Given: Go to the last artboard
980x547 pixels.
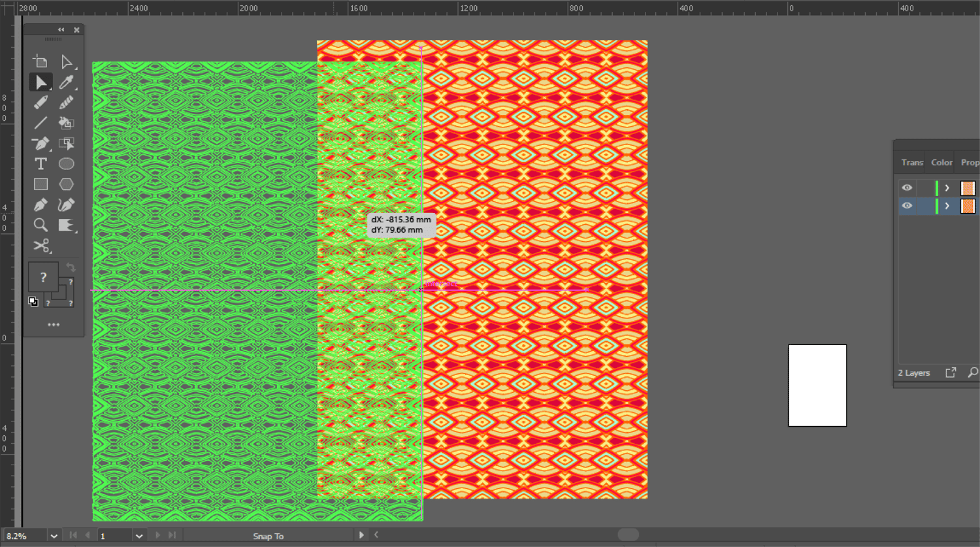Looking at the screenshot, I should [x=172, y=535].
